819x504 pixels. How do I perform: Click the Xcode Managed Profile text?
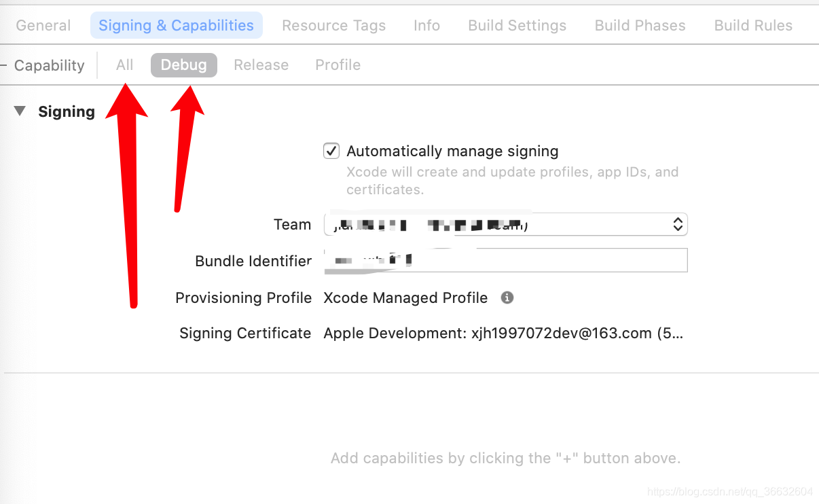click(405, 298)
